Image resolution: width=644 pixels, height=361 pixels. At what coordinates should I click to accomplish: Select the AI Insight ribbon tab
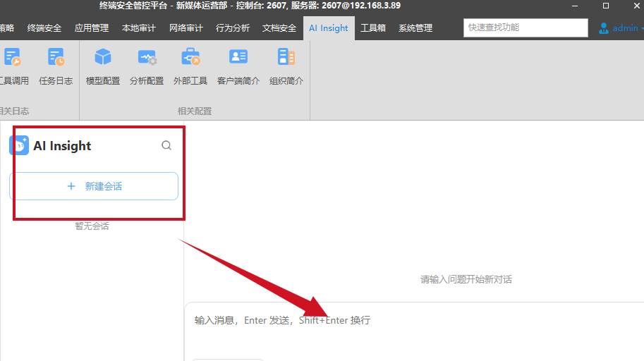point(329,28)
